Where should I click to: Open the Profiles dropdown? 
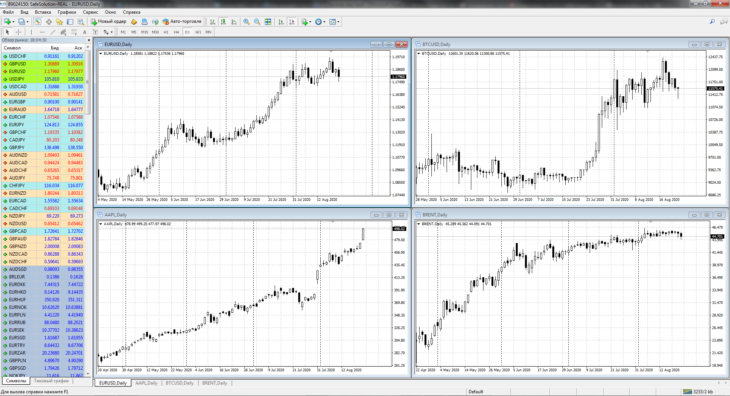click(x=23, y=22)
